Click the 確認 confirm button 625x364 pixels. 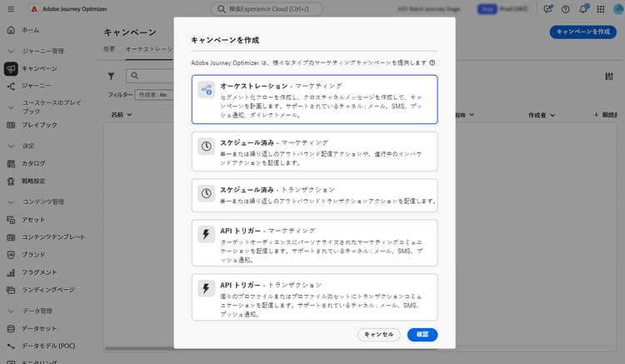point(422,335)
